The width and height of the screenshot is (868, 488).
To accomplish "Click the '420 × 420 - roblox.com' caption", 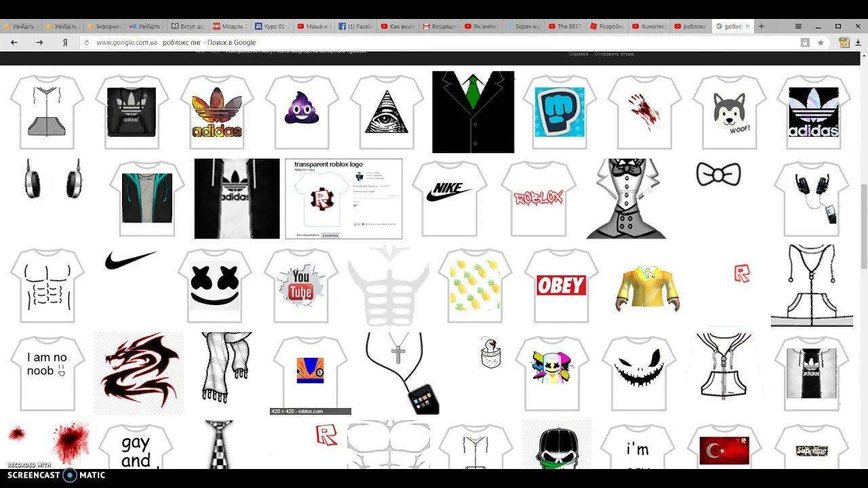I will pyautogui.click(x=311, y=411).
